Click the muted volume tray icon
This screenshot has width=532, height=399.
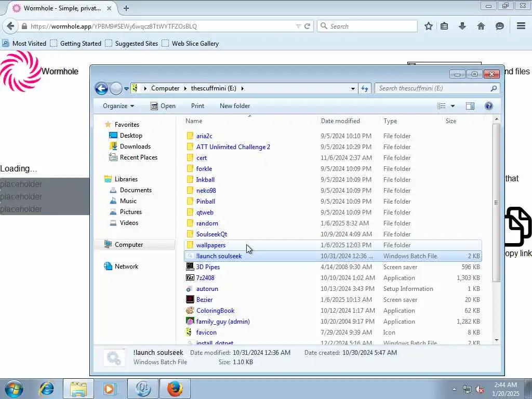pyautogui.click(x=480, y=389)
